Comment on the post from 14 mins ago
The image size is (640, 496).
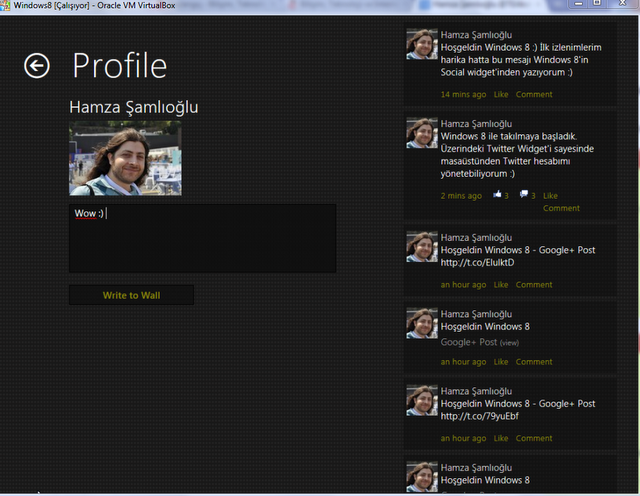pyautogui.click(x=534, y=94)
